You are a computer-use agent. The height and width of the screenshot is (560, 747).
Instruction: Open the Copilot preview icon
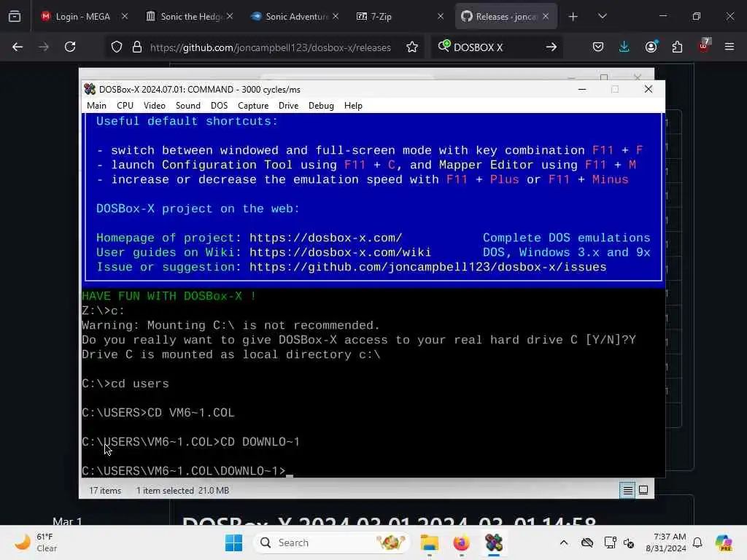coord(724,542)
